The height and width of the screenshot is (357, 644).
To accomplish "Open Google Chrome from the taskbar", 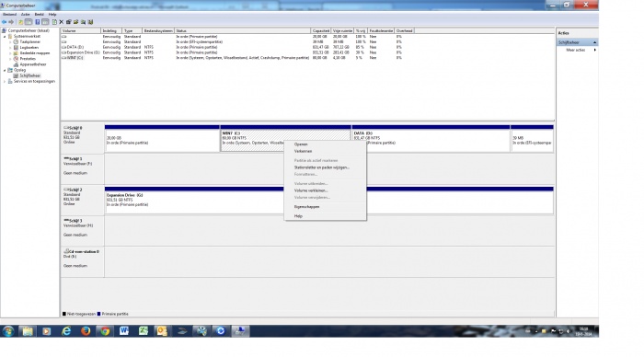I will (x=105, y=330).
